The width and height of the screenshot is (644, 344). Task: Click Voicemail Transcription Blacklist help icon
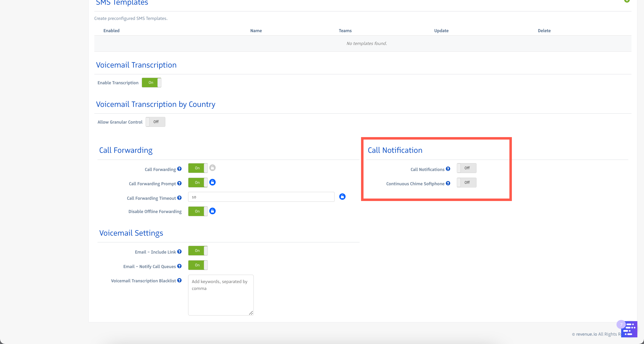pos(179,280)
